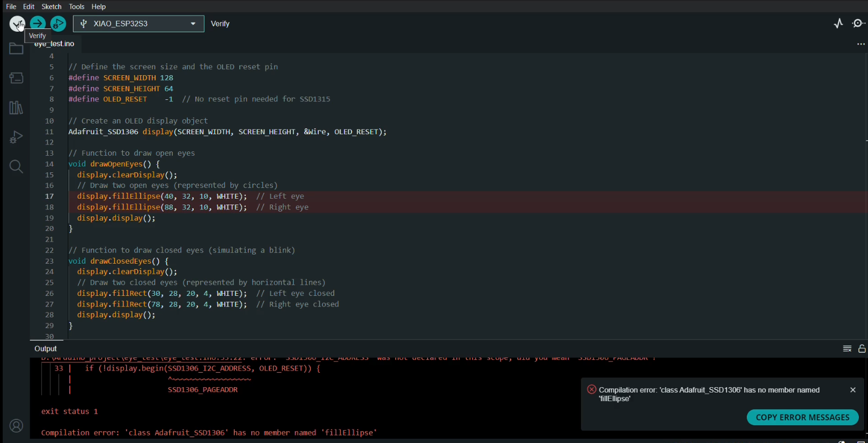Open the Library Manager panel
The width and height of the screenshot is (868, 443).
click(x=16, y=108)
